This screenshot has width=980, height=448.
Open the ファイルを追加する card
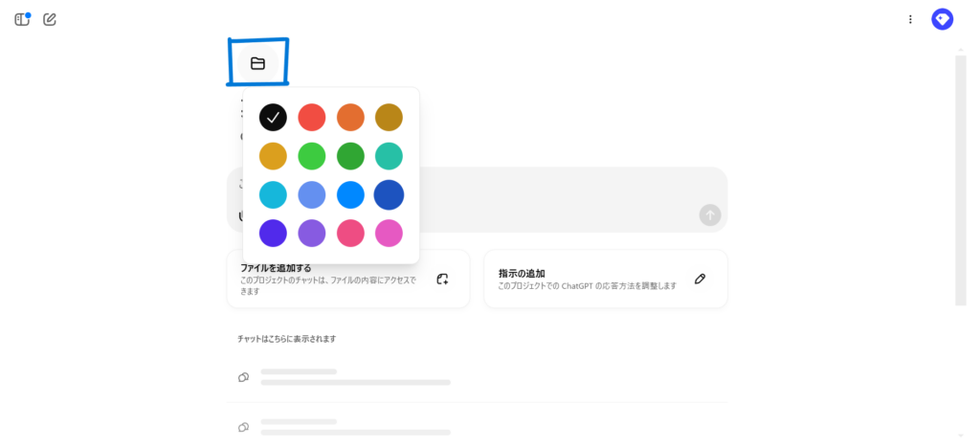335,279
